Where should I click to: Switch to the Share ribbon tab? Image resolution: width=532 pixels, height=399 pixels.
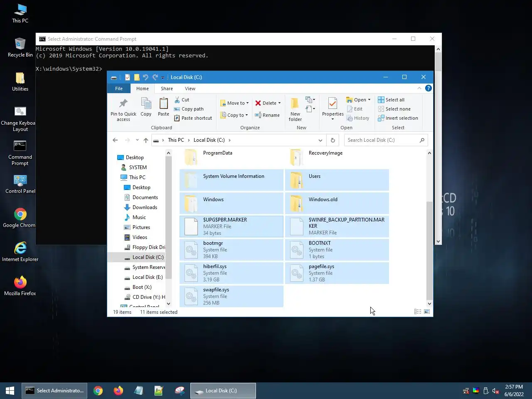[x=167, y=89]
